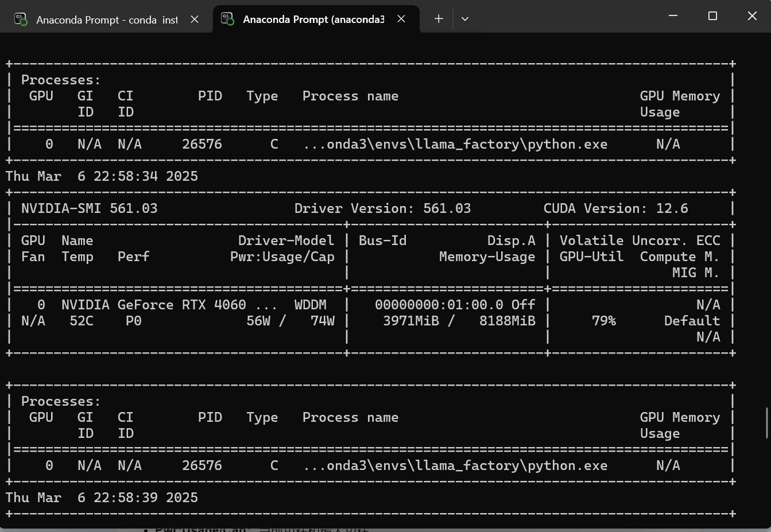Click the '52C' temperature value
The width and height of the screenshot is (771, 532).
coord(82,321)
